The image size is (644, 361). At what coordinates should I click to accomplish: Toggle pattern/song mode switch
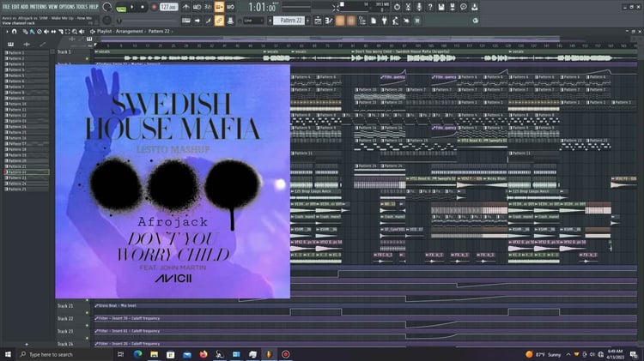click(x=121, y=7)
